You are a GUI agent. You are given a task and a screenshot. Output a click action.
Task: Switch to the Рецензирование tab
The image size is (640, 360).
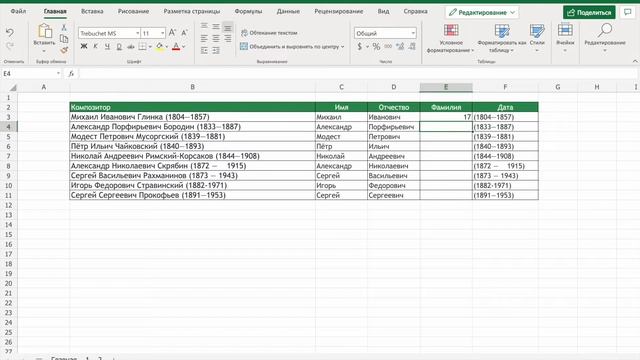[x=338, y=11]
